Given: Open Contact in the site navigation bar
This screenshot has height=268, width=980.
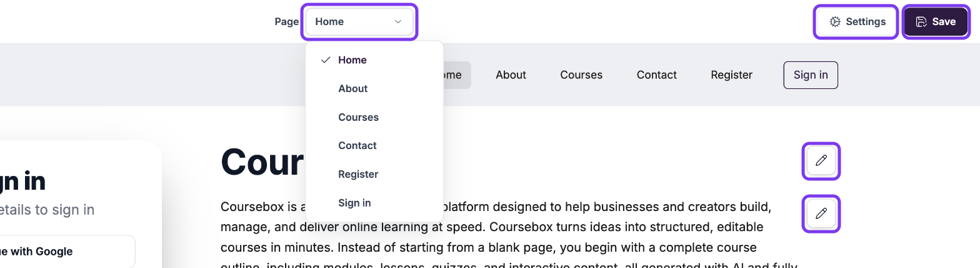Looking at the screenshot, I should [657, 75].
